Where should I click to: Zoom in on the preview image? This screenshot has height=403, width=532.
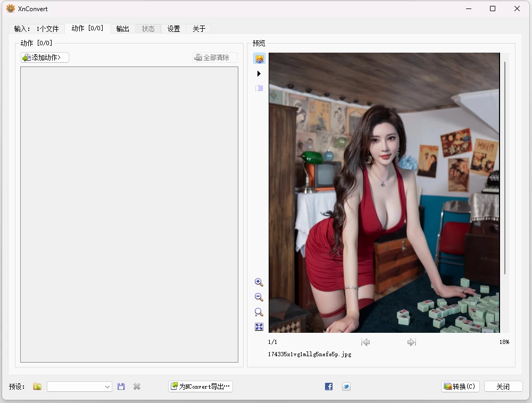(x=259, y=282)
